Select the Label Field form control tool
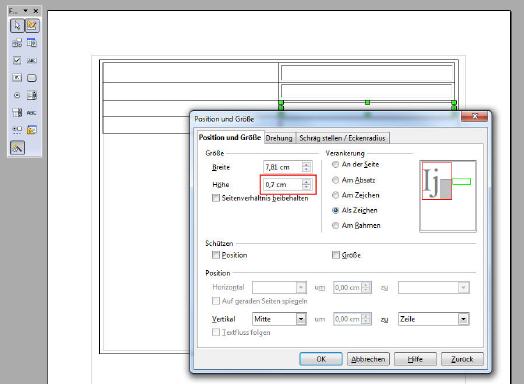524x384 pixels. pyautogui.click(x=32, y=113)
